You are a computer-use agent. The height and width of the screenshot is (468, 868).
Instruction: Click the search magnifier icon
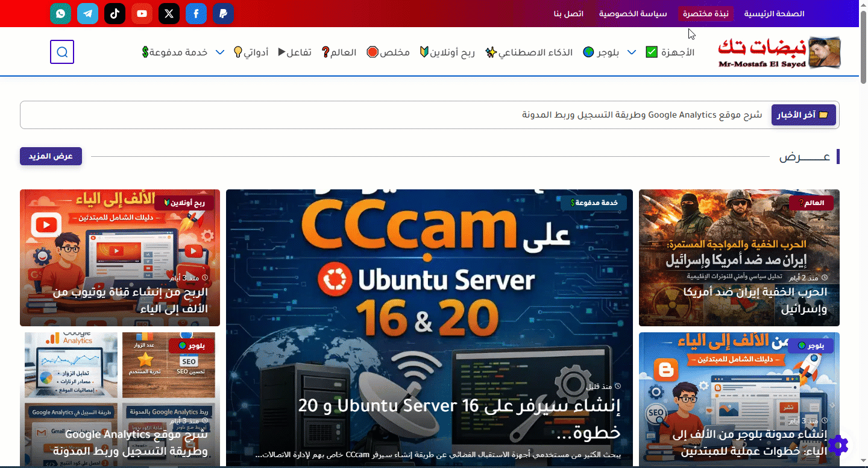[62, 52]
